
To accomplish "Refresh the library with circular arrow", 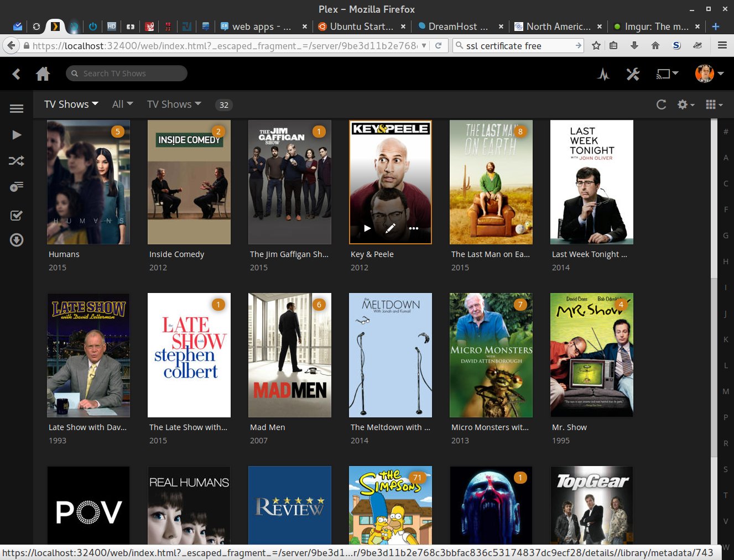I will coord(661,104).
